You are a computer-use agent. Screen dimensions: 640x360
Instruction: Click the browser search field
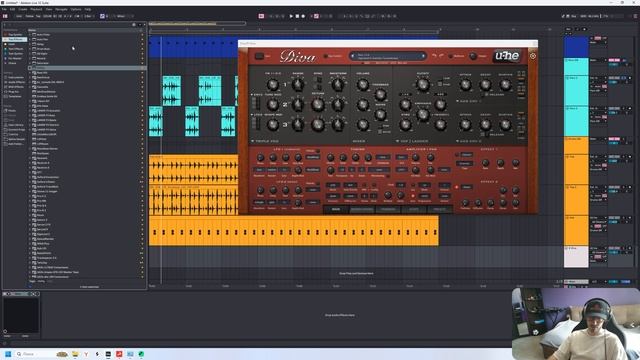(67, 25)
